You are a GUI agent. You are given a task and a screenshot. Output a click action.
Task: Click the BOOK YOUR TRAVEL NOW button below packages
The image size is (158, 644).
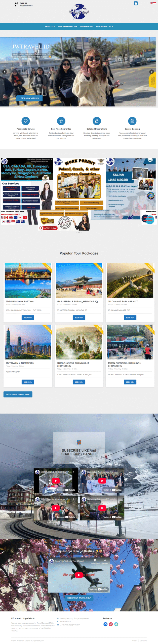(x=18, y=394)
